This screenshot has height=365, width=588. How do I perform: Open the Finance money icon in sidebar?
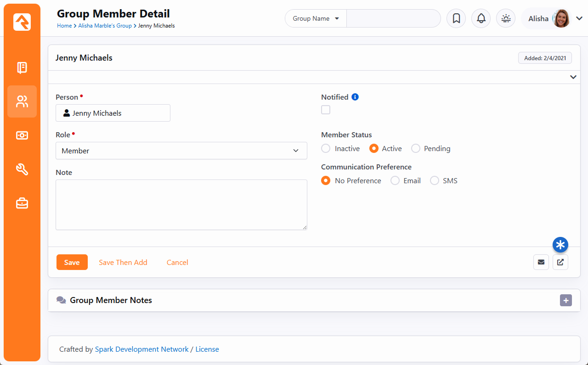(22, 135)
